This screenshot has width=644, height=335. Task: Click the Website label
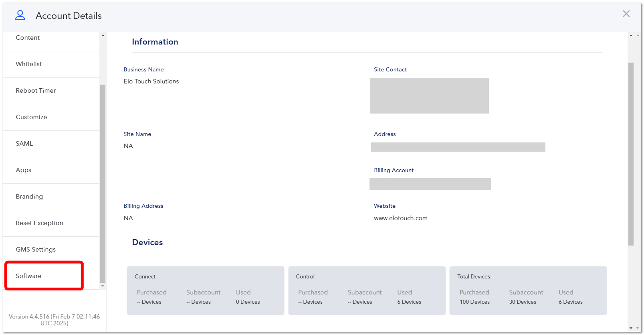click(385, 206)
